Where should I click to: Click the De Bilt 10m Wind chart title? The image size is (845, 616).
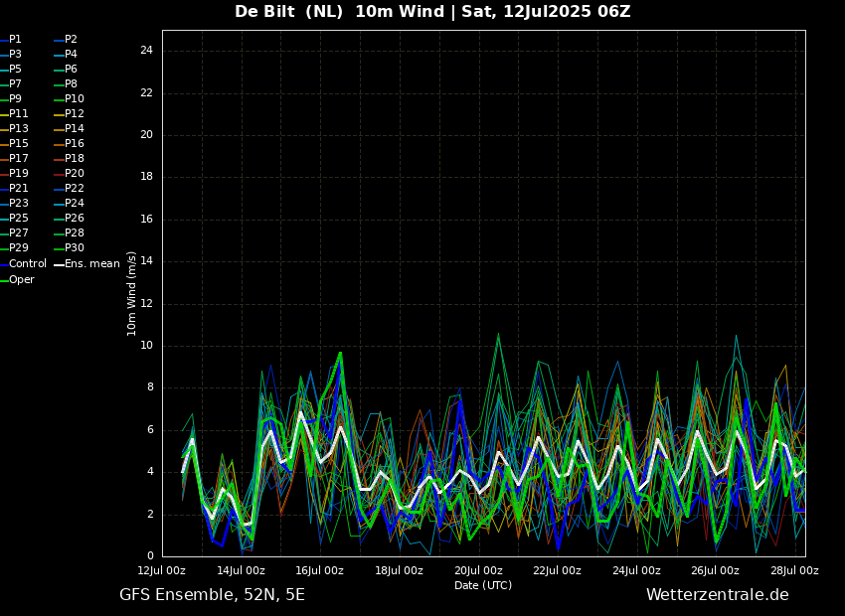432,12
